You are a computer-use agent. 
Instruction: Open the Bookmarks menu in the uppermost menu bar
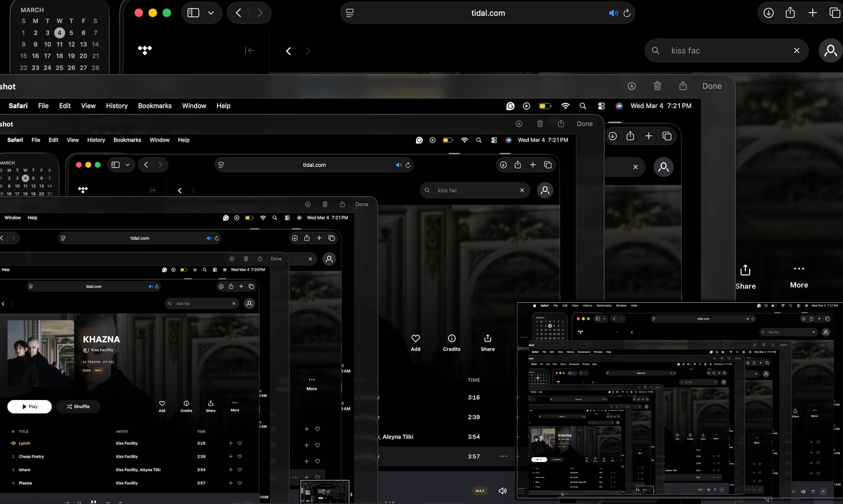[155, 106]
